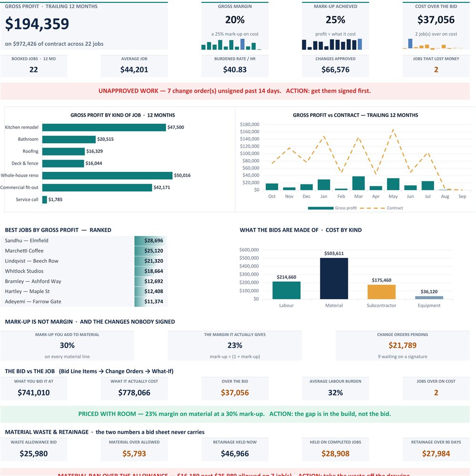Screen dimensions: 476x476
Task: Click the Jul axis label
Action: pyautogui.click(x=428, y=197)
